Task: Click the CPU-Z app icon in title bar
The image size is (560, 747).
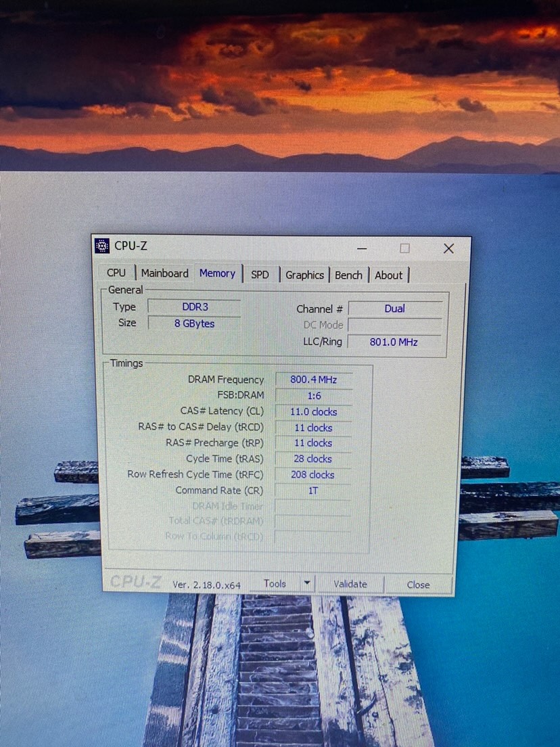Action: point(102,246)
